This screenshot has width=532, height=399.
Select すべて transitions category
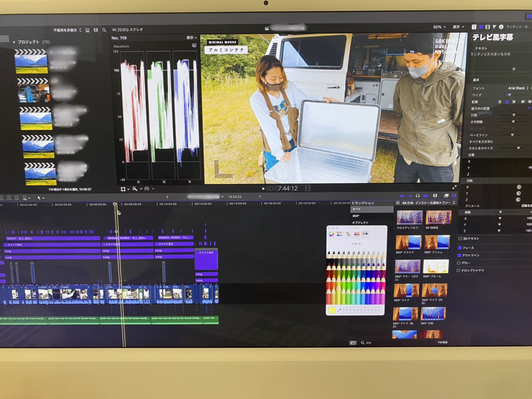(372, 209)
